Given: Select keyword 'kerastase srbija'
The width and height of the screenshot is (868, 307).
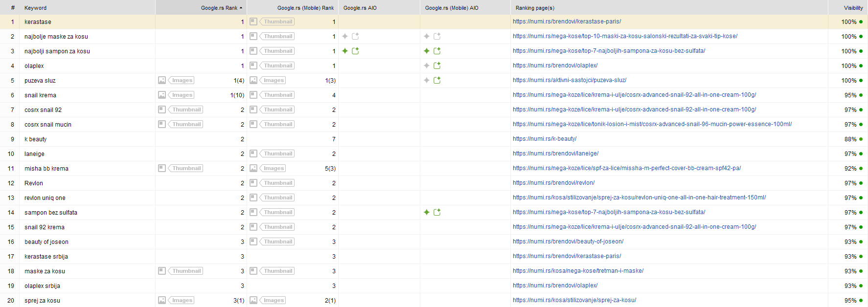Looking at the screenshot, I should pos(46,257).
